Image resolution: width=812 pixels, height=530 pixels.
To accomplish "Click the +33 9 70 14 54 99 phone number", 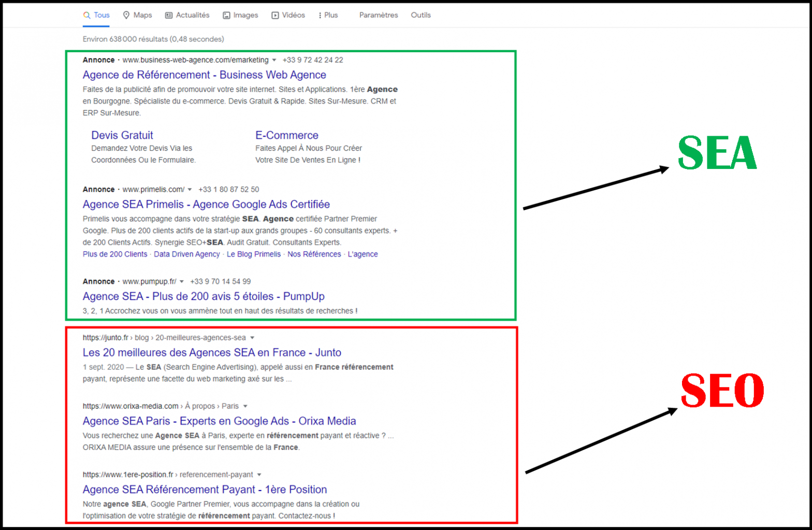I will coord(221,282).
